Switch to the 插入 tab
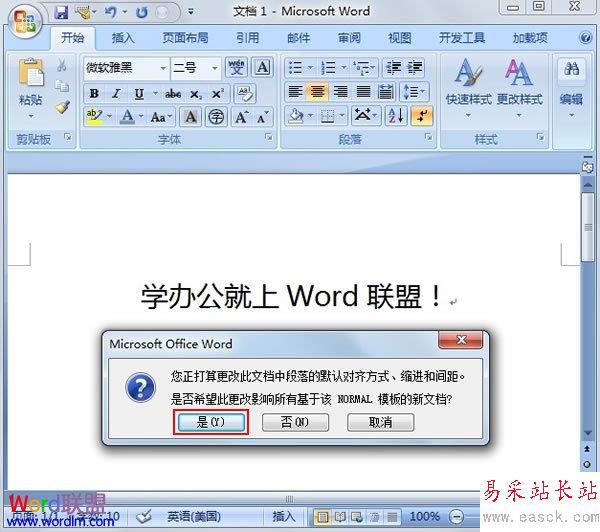This screenshot has height=532, width=600. pyautogui.click(x=123, y=38)
